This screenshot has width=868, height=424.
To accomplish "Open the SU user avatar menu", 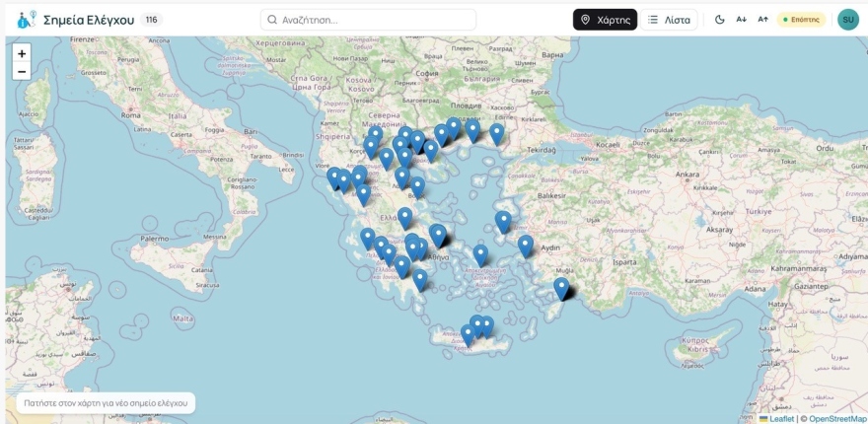I will [848, 20].
